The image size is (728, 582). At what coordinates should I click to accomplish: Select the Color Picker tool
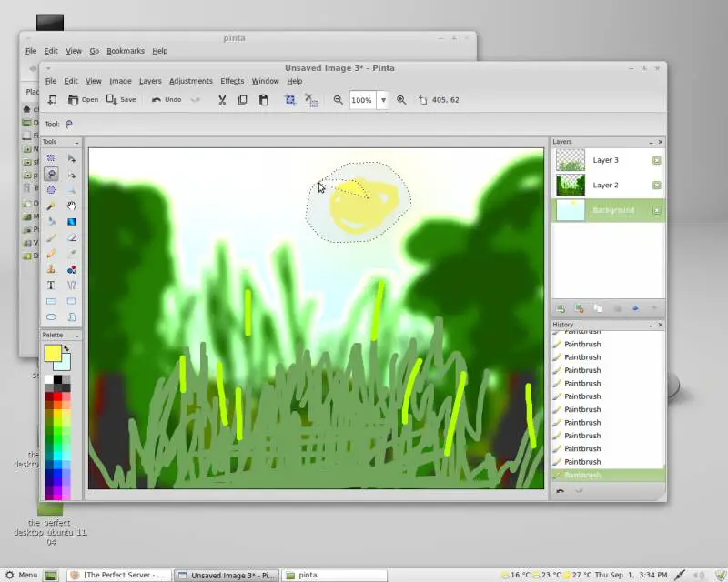(x=72, y=254)
